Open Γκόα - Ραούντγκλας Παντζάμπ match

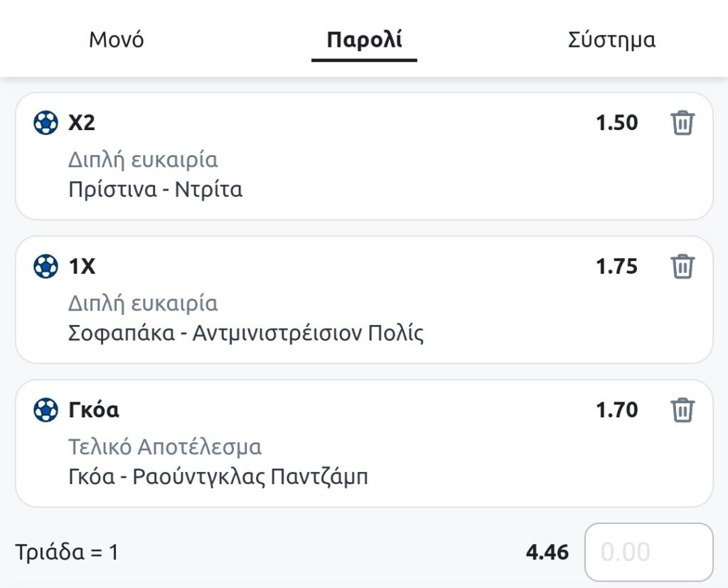point(218,476)
